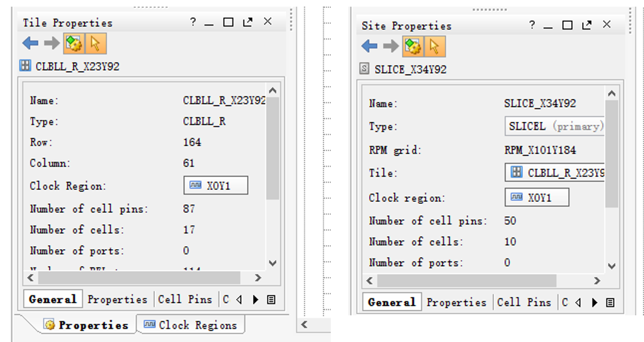Viewport: 644px width, 342px height.
Task: Click forward arrow in Tile Properties toolbar
Action: pyautogui.click(x=52, y=43)
